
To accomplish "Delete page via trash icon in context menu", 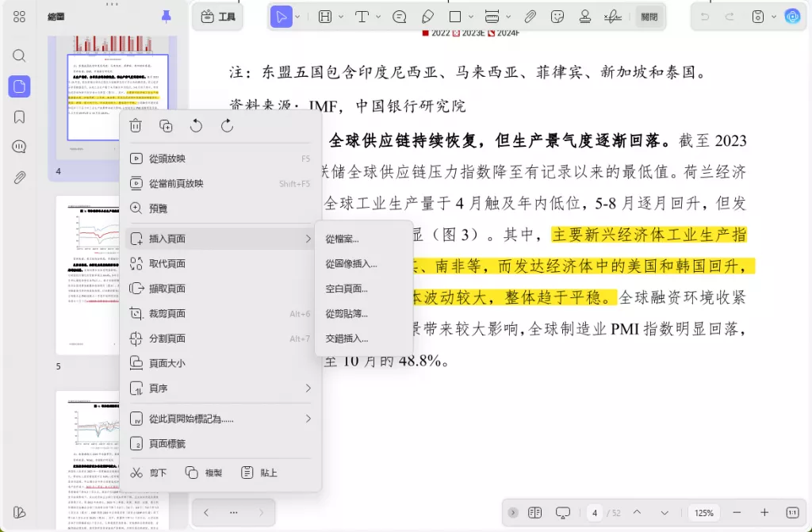I will [x=136, y=126].
